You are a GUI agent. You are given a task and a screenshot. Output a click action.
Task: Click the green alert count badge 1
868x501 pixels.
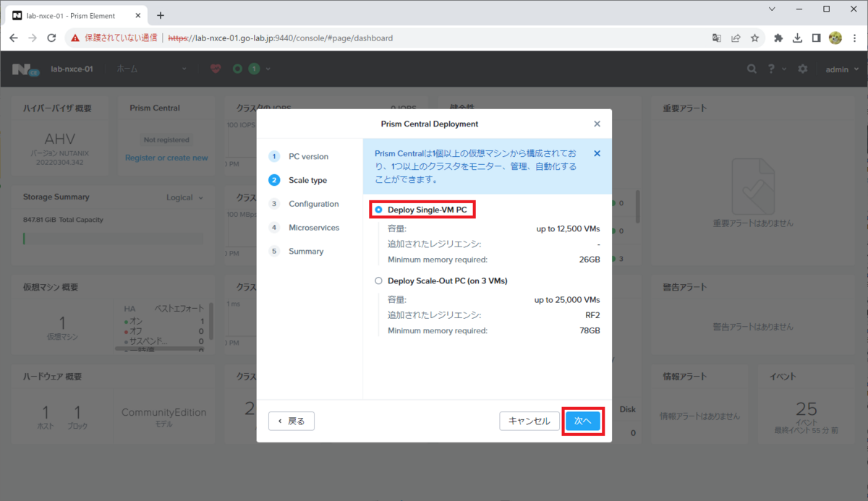[254, 69]
